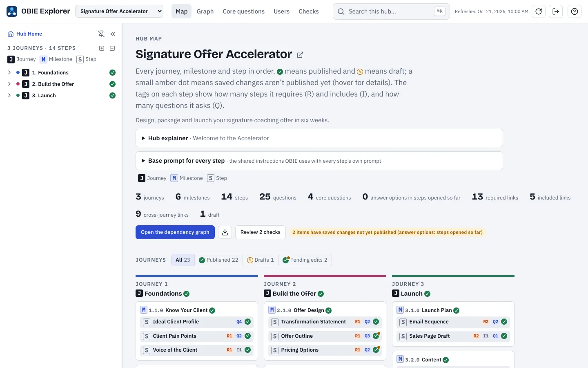Collapse all journeys in the sidebar tree
This screenshot has height=368, width=588.
pos(112,48)
